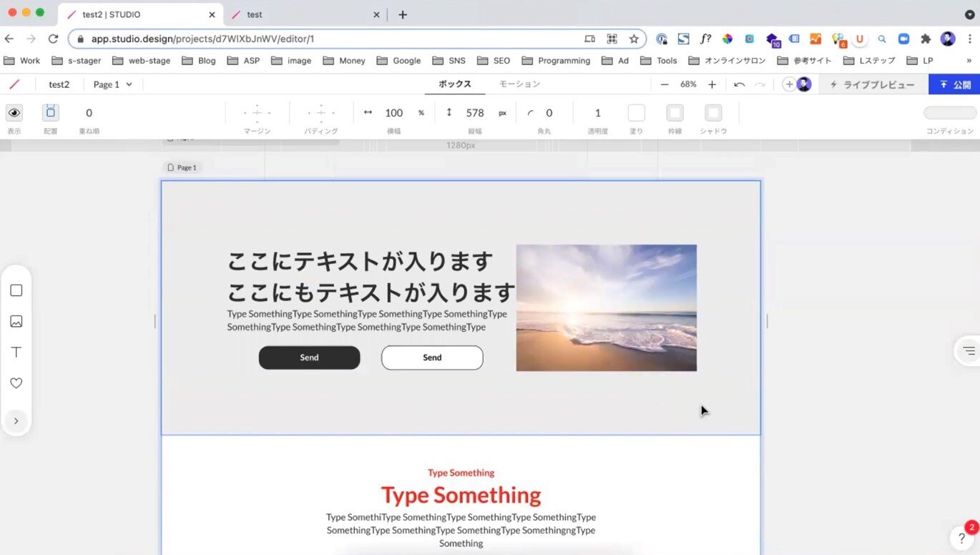Image resolution: width=980 pixels, height=555 pixels.
Task: Select the Box tool in left sidebar
Action: coord(16,290)
